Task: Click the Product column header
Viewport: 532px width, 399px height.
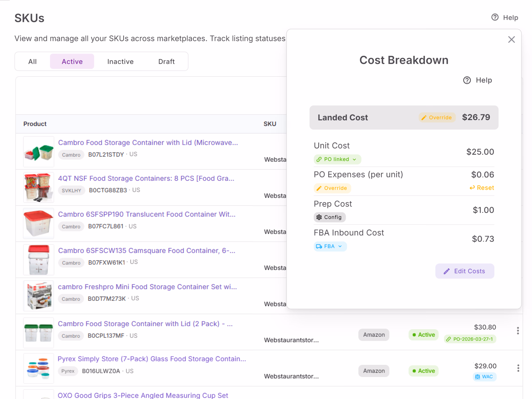Action: coord(35,124)
